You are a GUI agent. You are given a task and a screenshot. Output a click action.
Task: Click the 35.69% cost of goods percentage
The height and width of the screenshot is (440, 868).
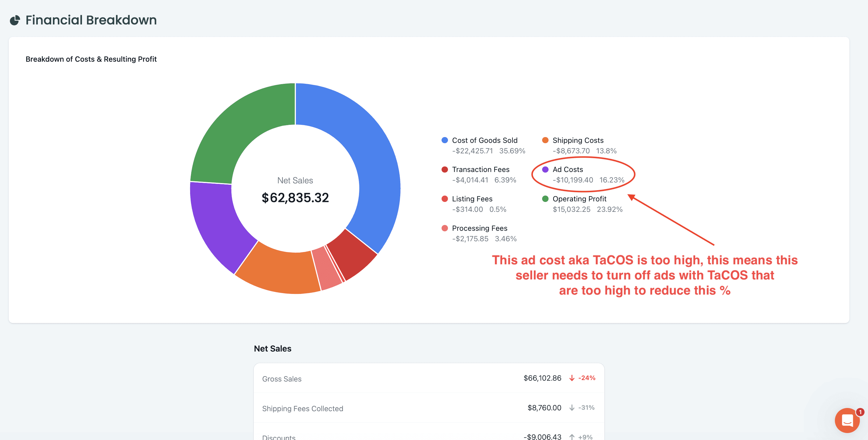[512, 151]
